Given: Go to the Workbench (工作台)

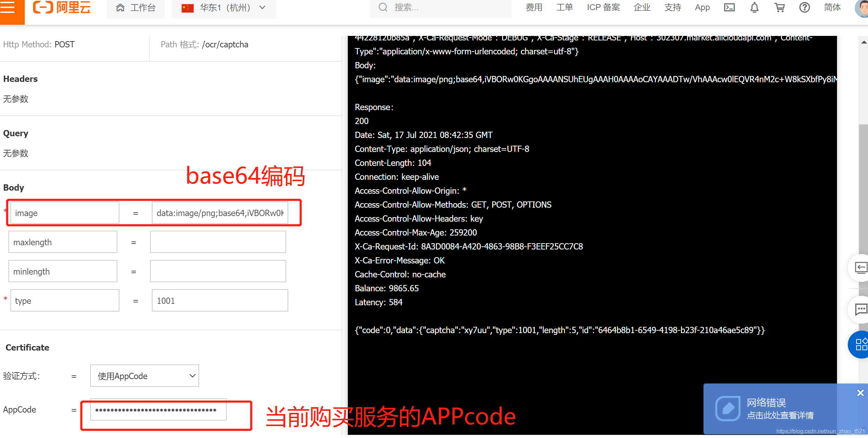Looking at the screenshot, I should 136,8.
